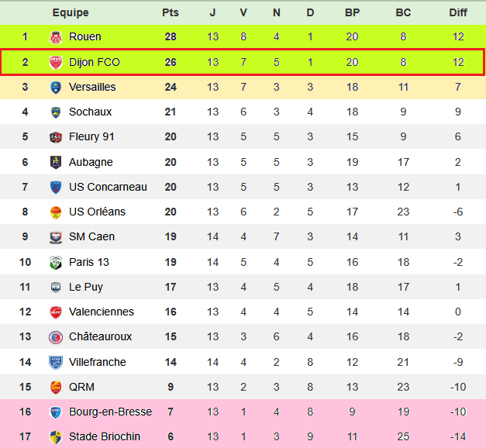The width and height of the screenshot is (486, 448).
Task: Click the Aubagne club crest
Action: click(x=56, y=162)
